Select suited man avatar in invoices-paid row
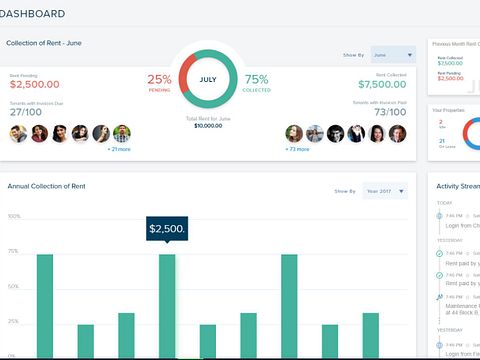This screenshot has width=480, height=360. [397, 134]
